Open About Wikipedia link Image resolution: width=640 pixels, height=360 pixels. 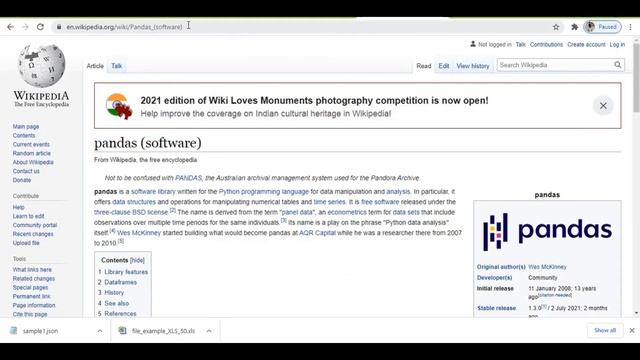click(33, 162)
